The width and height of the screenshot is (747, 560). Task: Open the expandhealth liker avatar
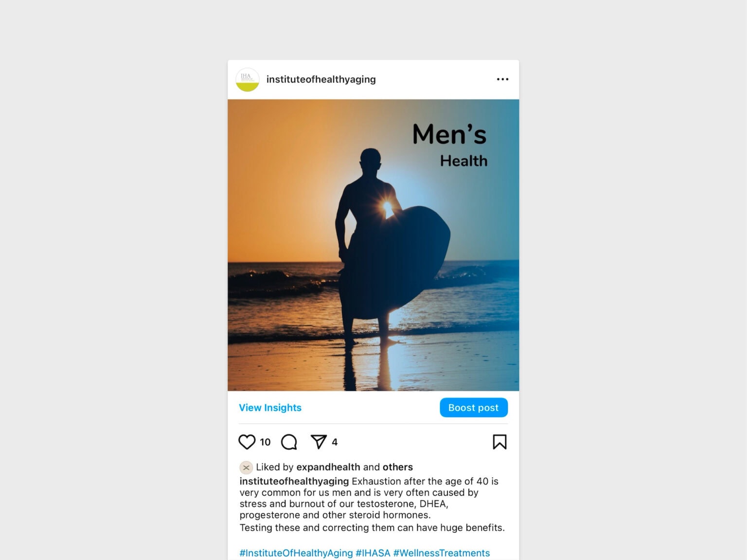click(246, 468)
